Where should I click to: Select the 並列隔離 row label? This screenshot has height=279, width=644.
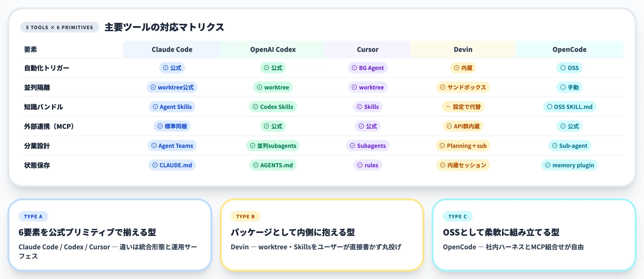37,87
